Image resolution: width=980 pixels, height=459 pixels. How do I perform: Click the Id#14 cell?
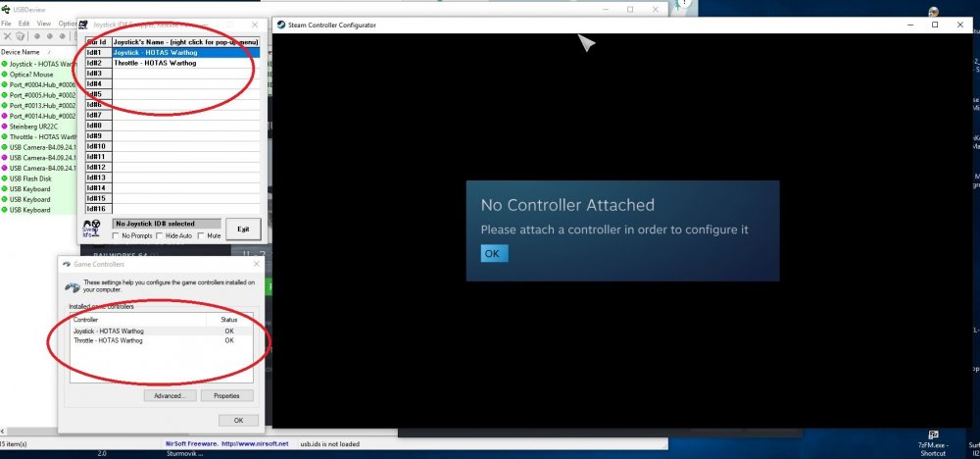click(98, 187)
